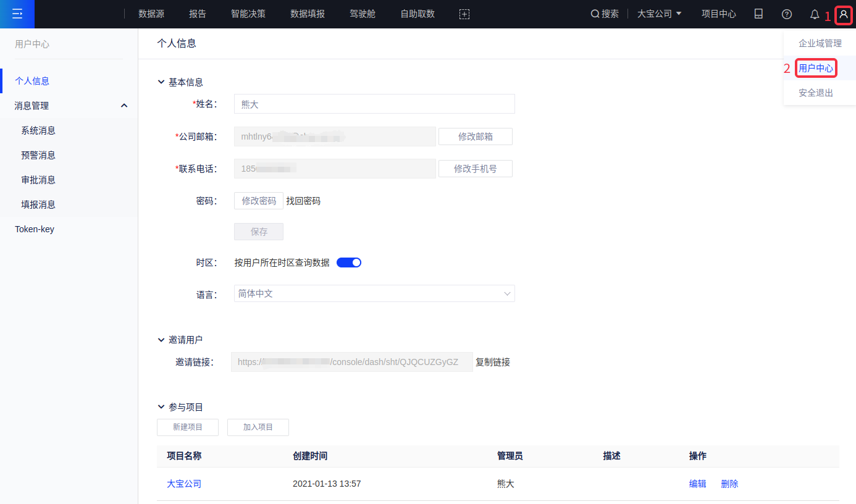Open the notification bell icon
Screen dimensions: 856x504
[x=815, y=14]
